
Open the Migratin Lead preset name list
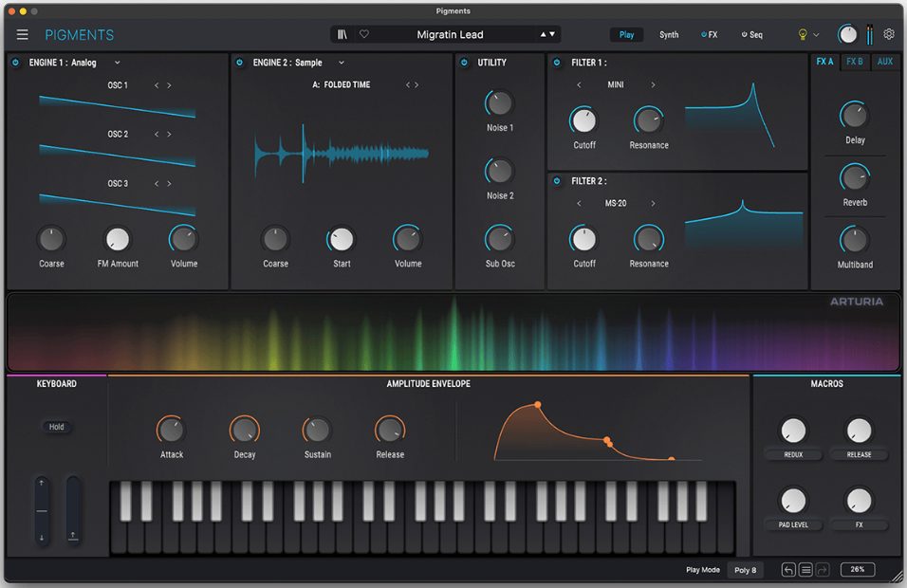[x=450, y=35]
